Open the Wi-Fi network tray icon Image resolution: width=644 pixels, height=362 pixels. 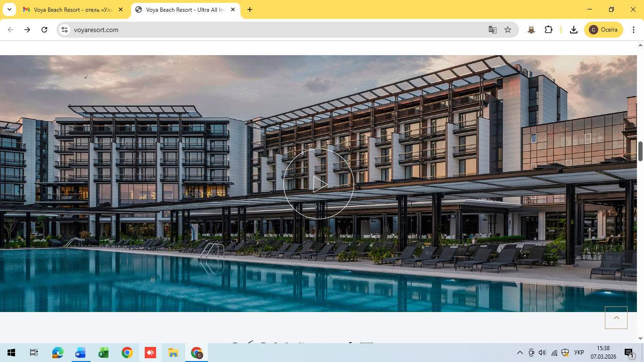click(554, 353)
